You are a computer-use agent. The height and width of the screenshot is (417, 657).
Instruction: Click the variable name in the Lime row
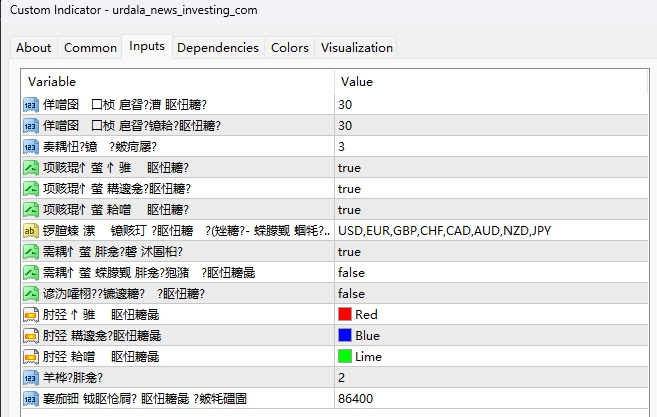101,357
